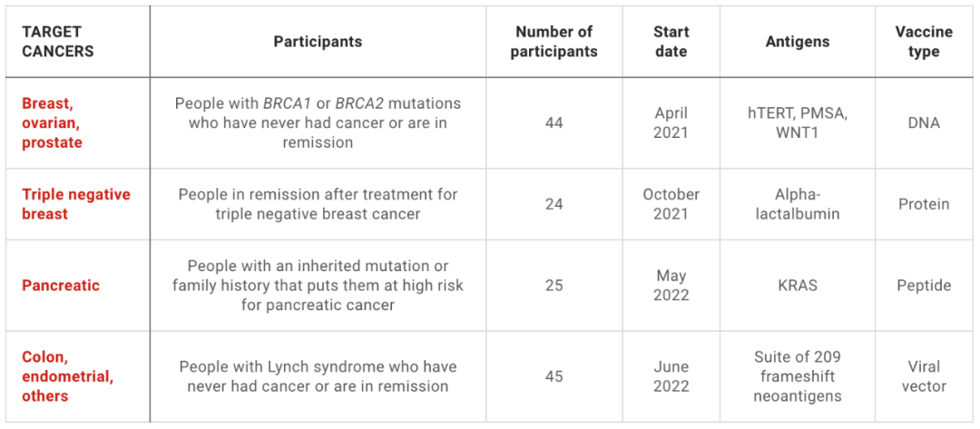Click the Viral vector vaccine type cell

pos(924,376)
